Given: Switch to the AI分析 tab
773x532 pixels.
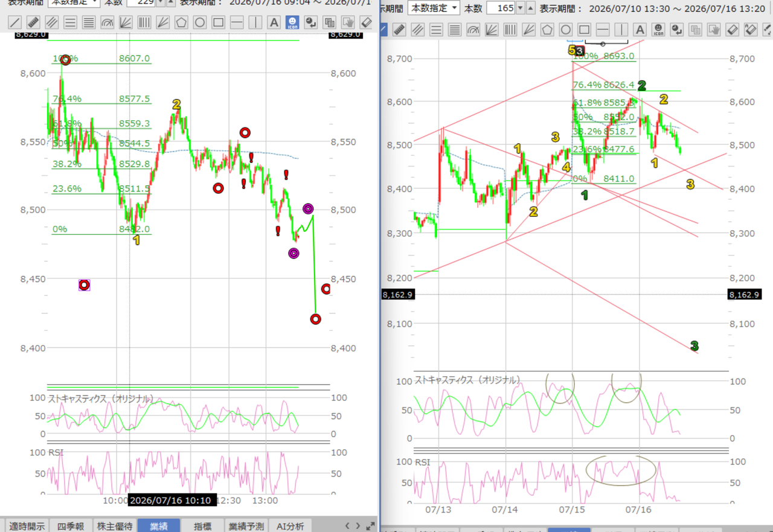Looking at the screenshot, I should point(290,526).
